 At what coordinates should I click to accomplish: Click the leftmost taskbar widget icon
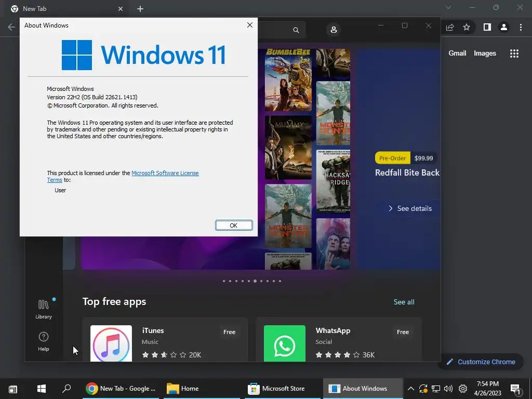pyautogui.click(x=13, y=389)
